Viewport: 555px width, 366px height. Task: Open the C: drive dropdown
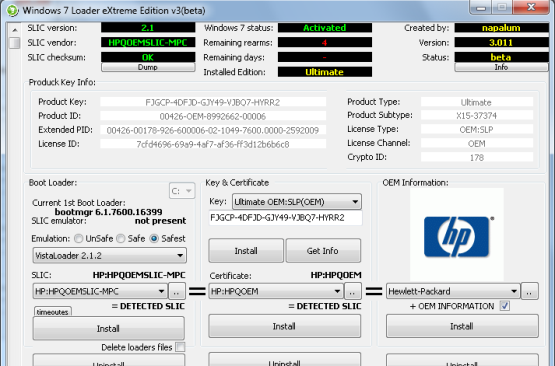182,191
